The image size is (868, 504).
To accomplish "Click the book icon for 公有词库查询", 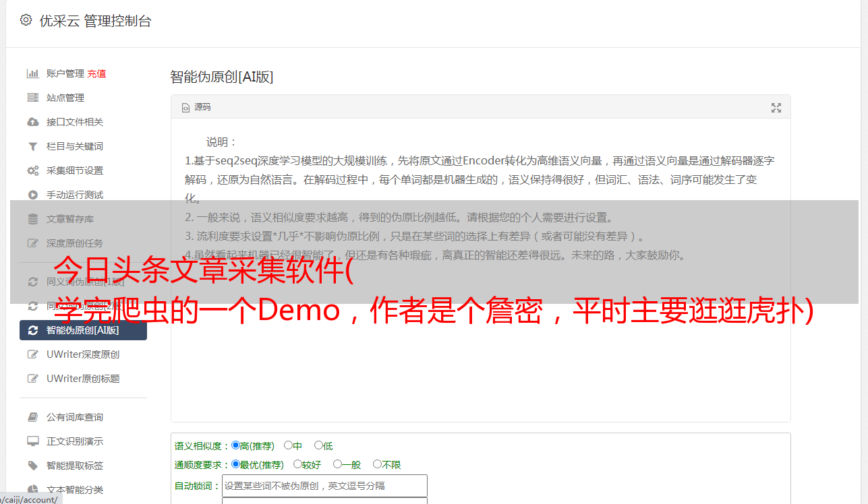I will coord(32,417).
